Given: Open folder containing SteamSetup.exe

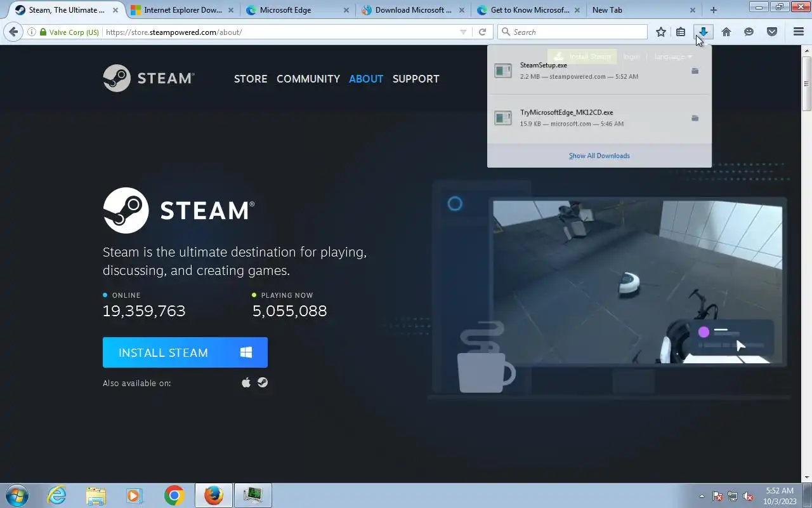Looking at the screenshot, I should 695,70.
